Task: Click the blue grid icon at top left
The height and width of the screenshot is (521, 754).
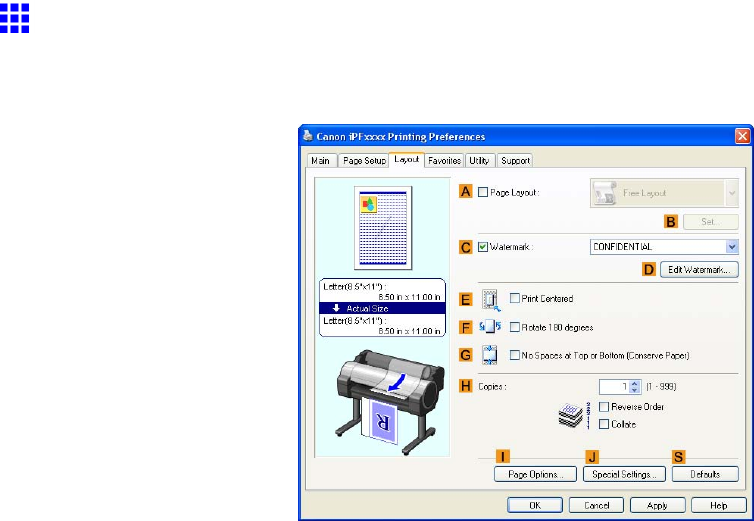Action: [14, 18]
